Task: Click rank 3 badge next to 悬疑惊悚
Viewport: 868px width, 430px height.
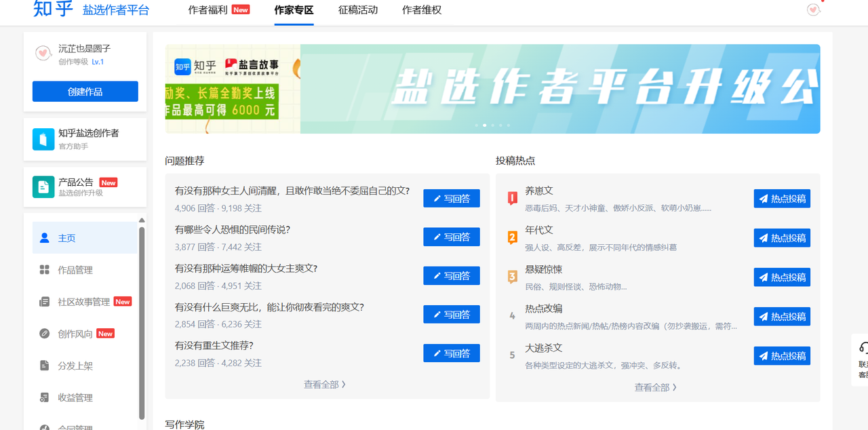Action: click(x=513, y=277)
